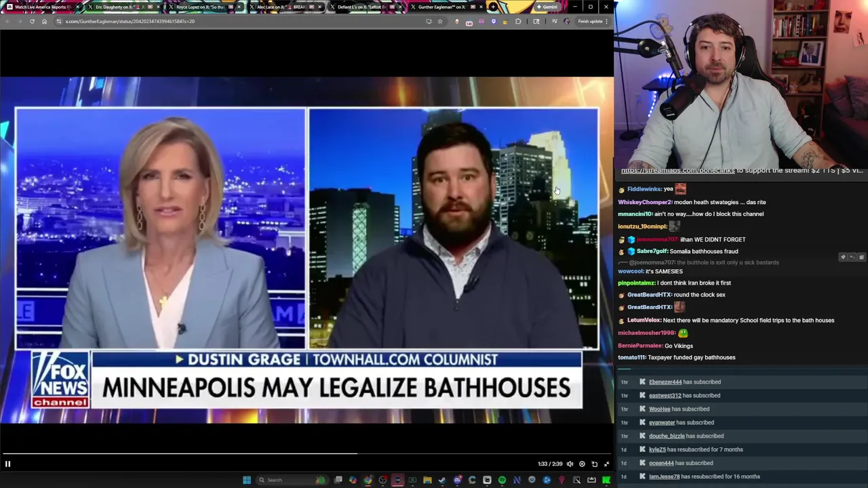Click username BernieParmalee in chat
868x488 pixels.
[640, 346]
